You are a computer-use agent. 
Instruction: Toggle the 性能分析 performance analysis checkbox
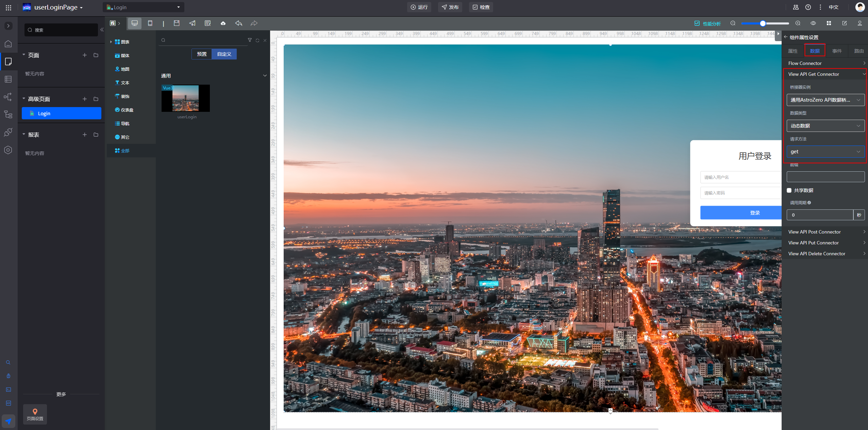point(697,23)
